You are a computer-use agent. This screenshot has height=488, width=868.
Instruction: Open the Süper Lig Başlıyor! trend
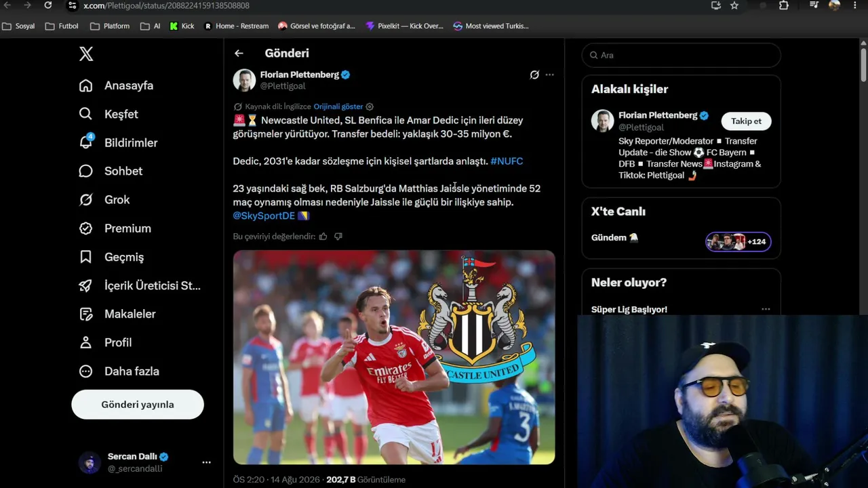[x=629, y=309]
